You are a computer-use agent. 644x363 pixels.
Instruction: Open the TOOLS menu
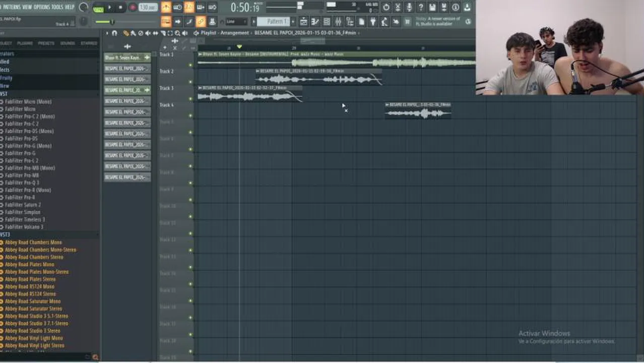[57, 7]
